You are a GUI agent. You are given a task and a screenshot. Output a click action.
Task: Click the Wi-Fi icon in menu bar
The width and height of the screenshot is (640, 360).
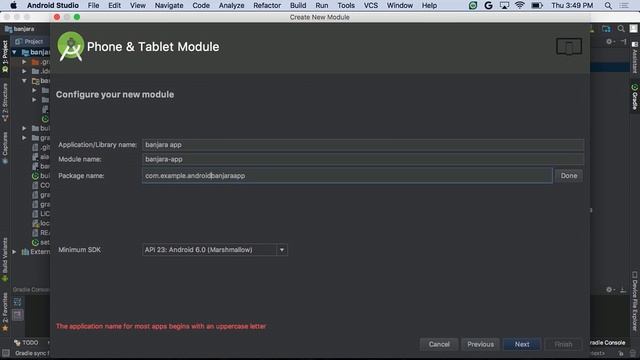coord(520,5)
